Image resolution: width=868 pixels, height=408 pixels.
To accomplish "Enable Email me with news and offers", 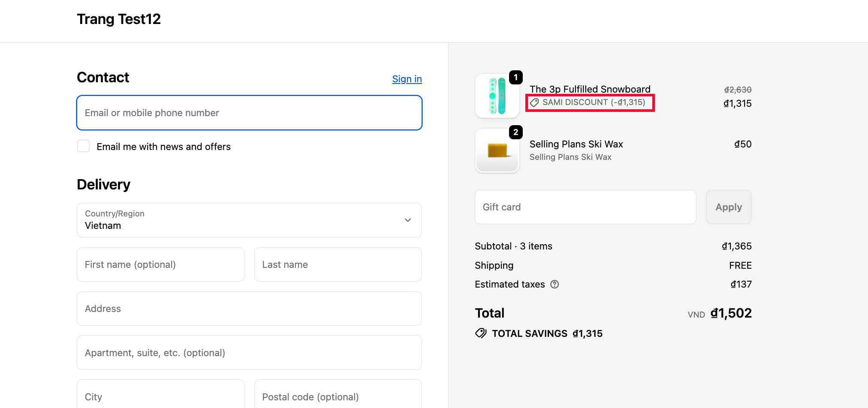I will [x=84, y=146].
